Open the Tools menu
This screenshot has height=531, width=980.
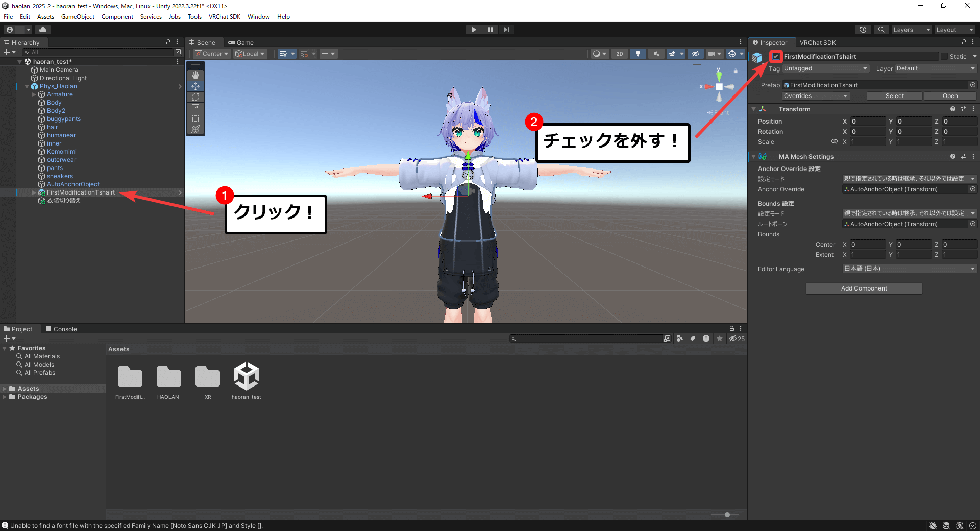194,17
